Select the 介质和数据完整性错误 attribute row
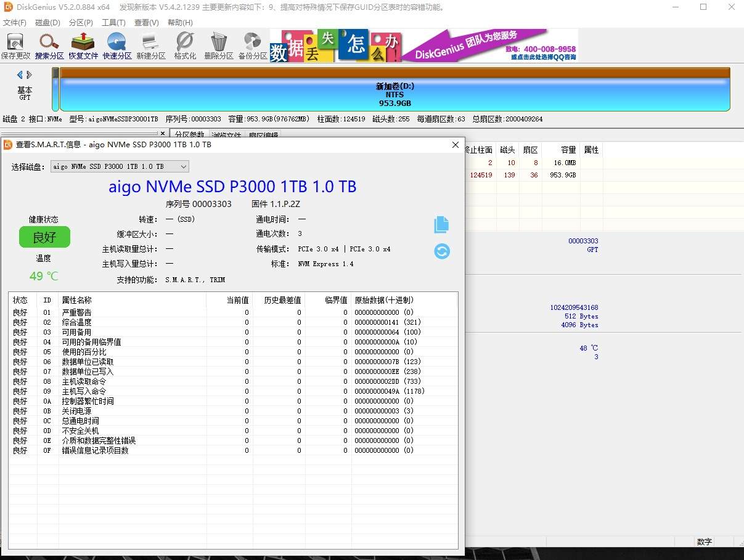The width and height of the screenshot is (744, 560). pos(233,440)
